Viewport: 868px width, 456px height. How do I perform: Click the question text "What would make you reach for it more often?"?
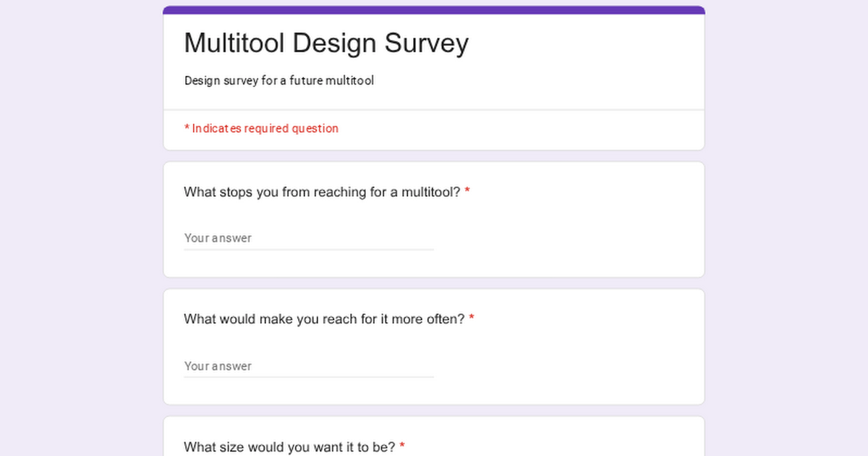pyautogui.click(x=324, y=319)
